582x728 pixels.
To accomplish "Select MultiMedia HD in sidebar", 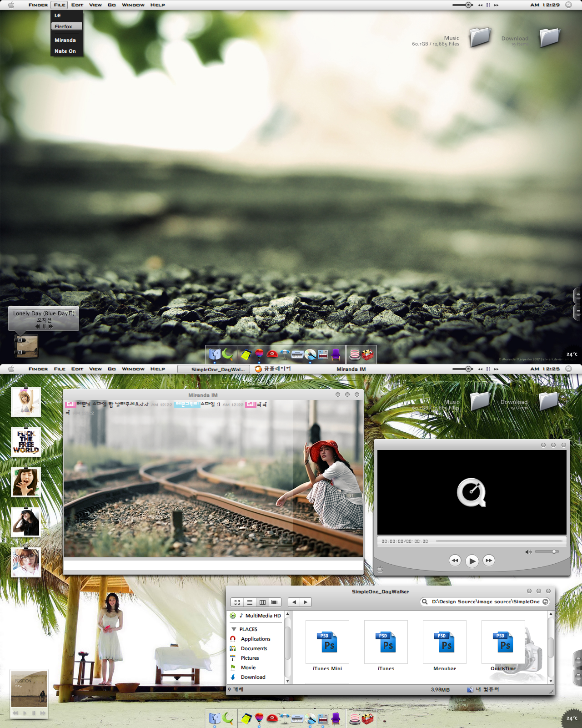I will [256, 616].
